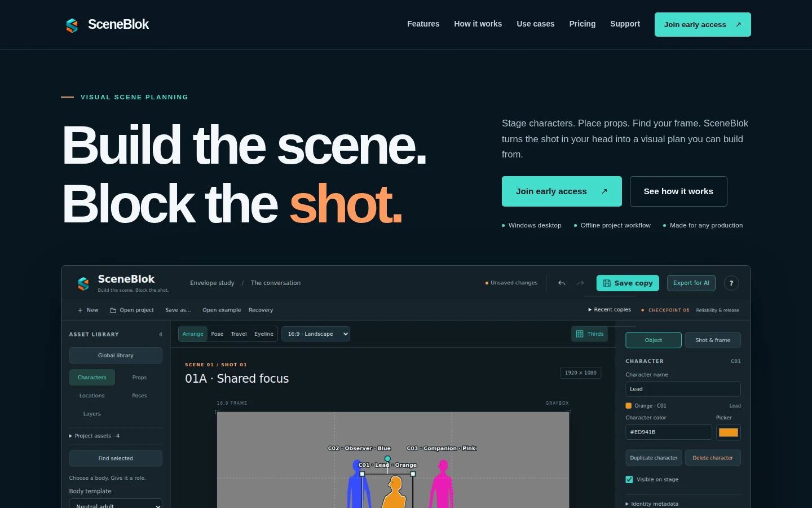Click the Open project folder item
The height and width of the screenshot is (508, 812).
pos(132,310)
